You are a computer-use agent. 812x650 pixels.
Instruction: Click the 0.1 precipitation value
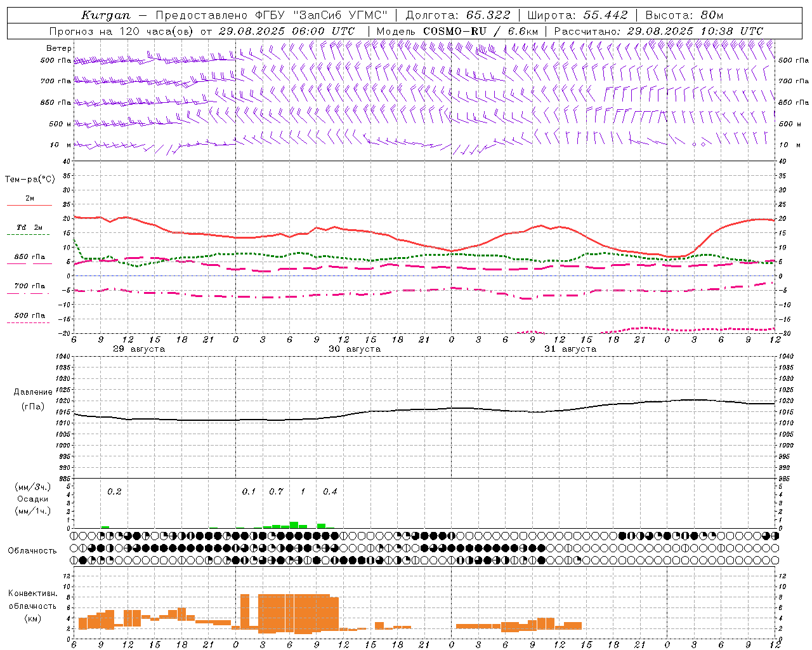click(x=249, y=491)
